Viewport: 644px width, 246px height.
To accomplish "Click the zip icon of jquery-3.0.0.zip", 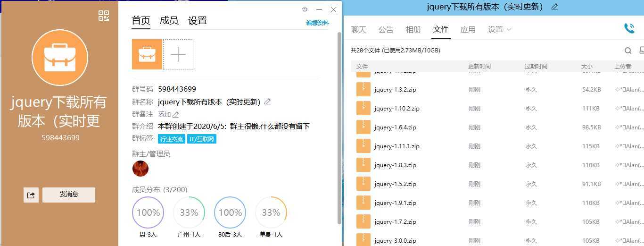I will pyautogui.click(x=363, y=240).
